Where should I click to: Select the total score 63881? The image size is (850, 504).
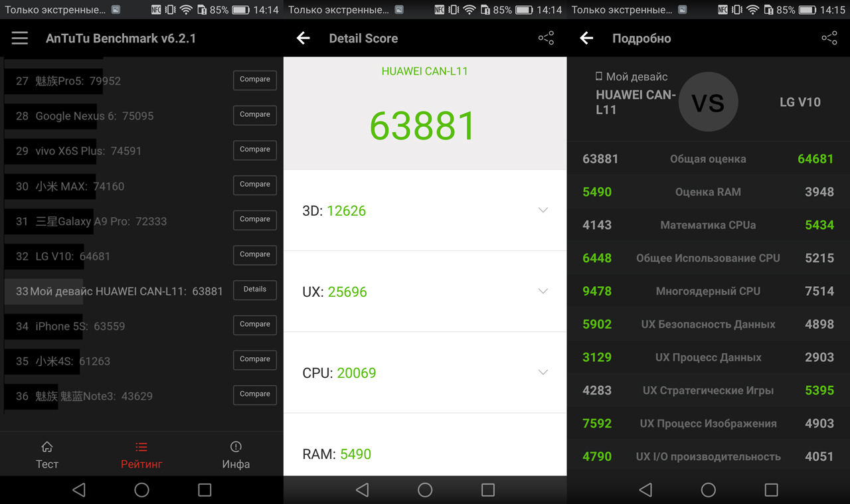coord(422,126)
